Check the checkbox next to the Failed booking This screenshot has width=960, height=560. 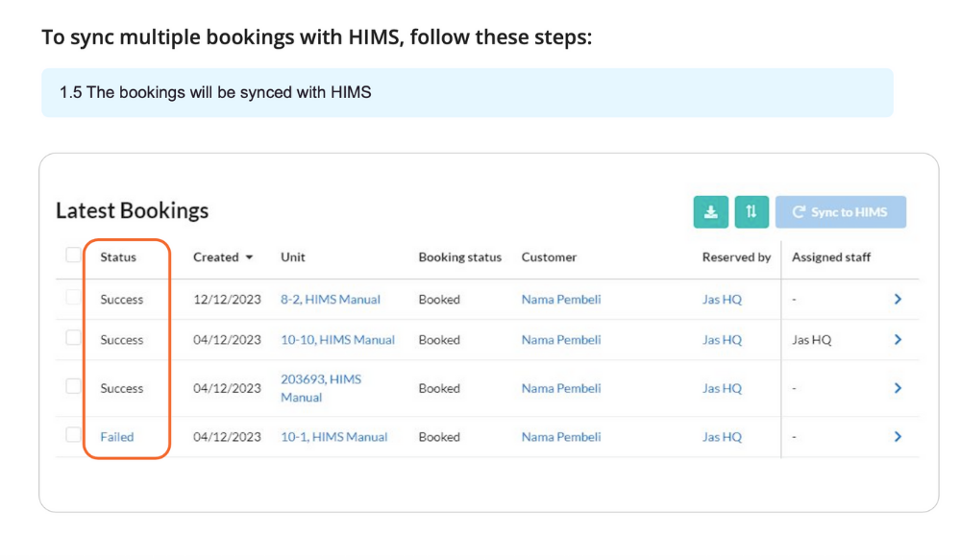pos(72,436)
